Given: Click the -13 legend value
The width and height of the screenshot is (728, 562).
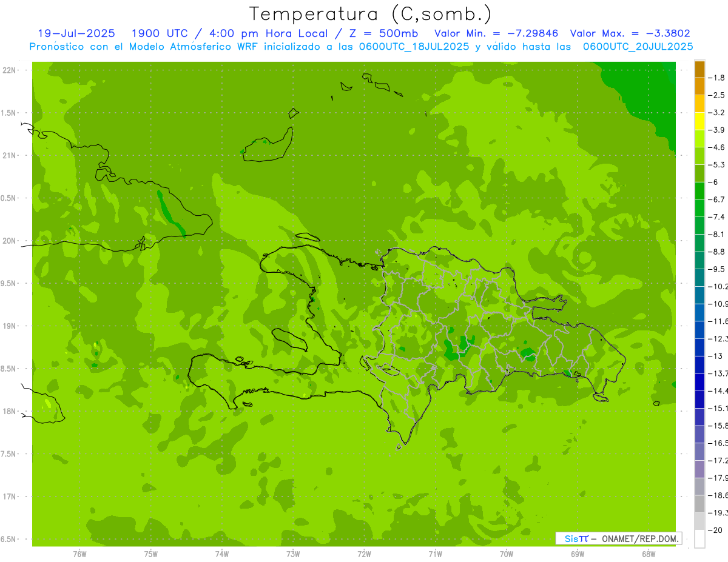Looking at the screenshot, I should 715,356.
